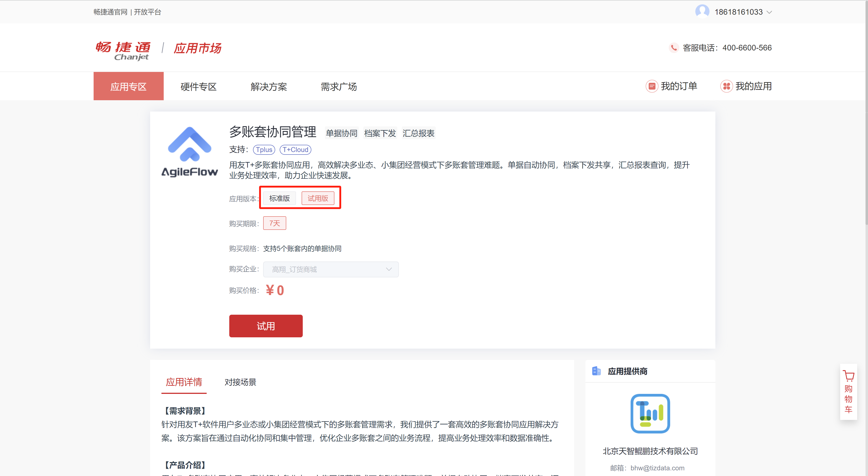Click the provider company logo
This screenshot has width=868, height=476.
650,414
